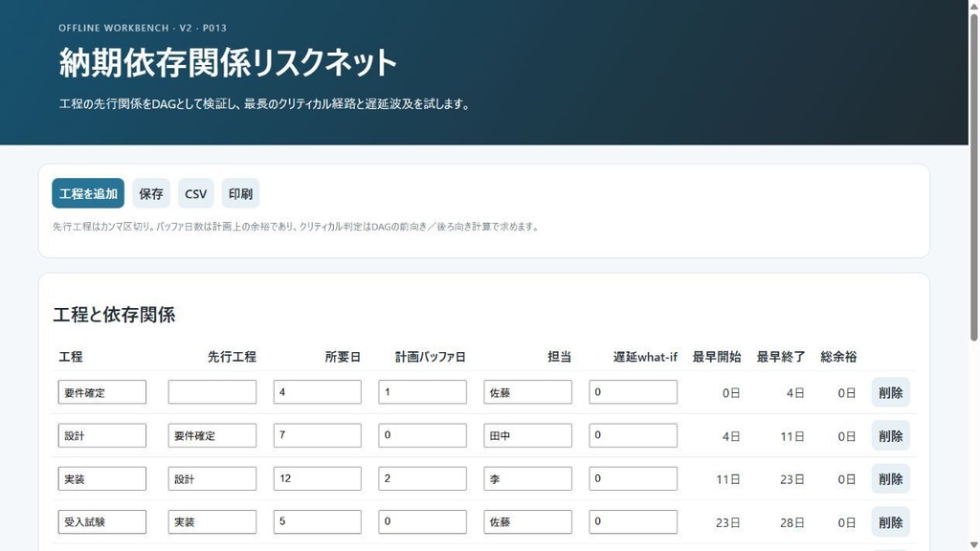Viewport: 980px width, 551px height.
Task: Edit the 受入試験 process name field
Action: click(x=101, y=521)
